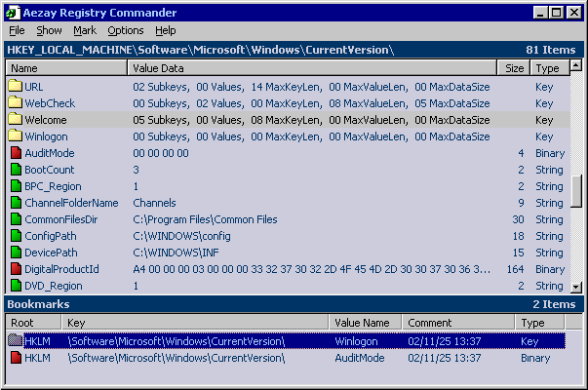Click the bookmarks Value Name column header
Image resolution: width=588 pixels, height=390 pixels.
[x=366, y=323]
